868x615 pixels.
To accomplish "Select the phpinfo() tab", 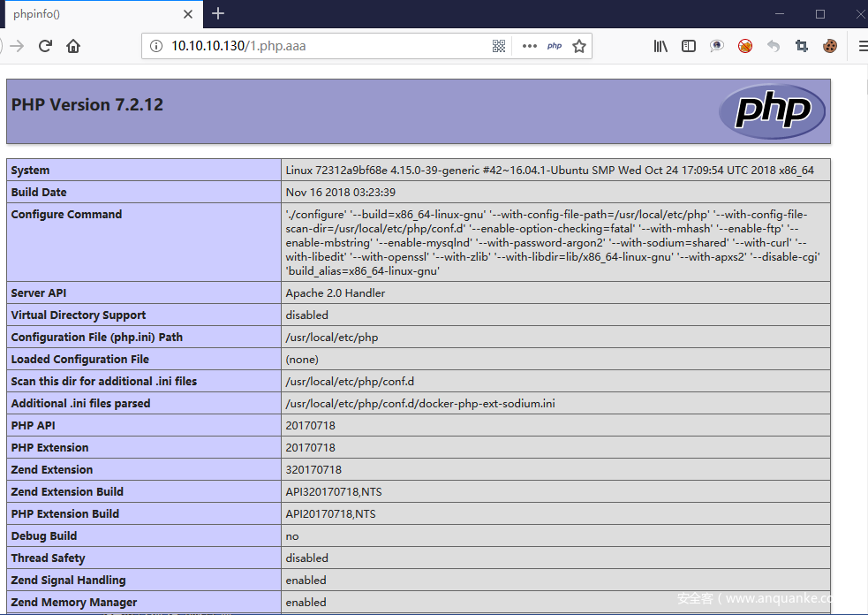I will pyautogui.click(x=88, y=14).
